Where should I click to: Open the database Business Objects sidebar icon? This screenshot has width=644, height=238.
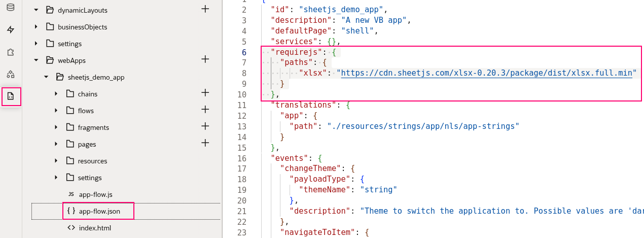(11, 8)
